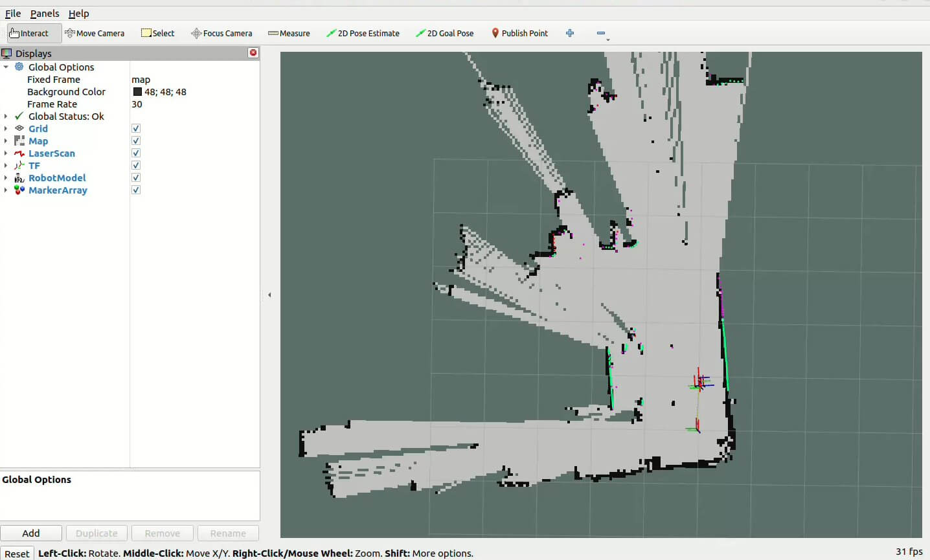Toggle the MarkerArray display checkbox

coord(136,190)
